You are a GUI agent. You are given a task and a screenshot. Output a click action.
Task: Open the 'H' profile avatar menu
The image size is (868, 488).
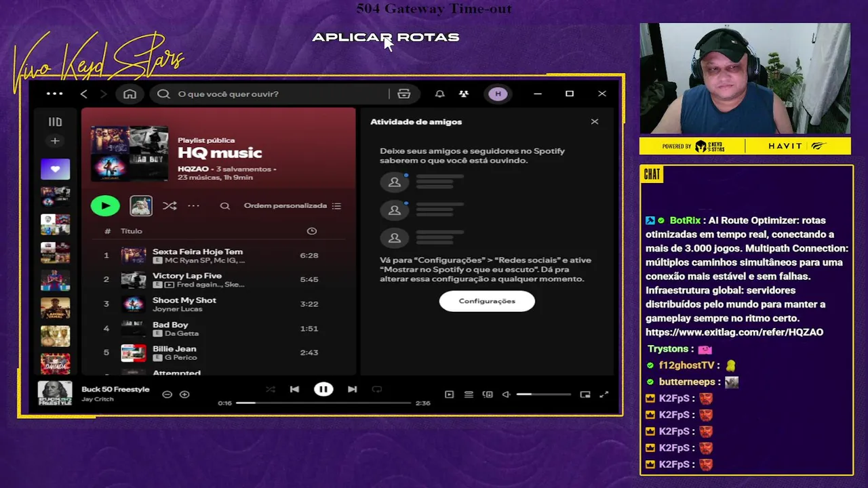coord(498,94)
